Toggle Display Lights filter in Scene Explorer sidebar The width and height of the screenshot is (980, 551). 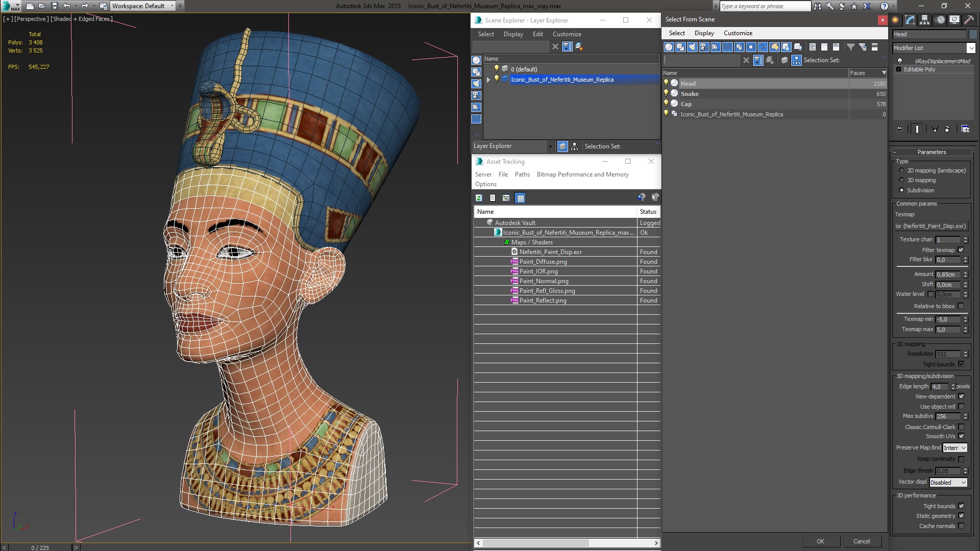click(476, 84)
